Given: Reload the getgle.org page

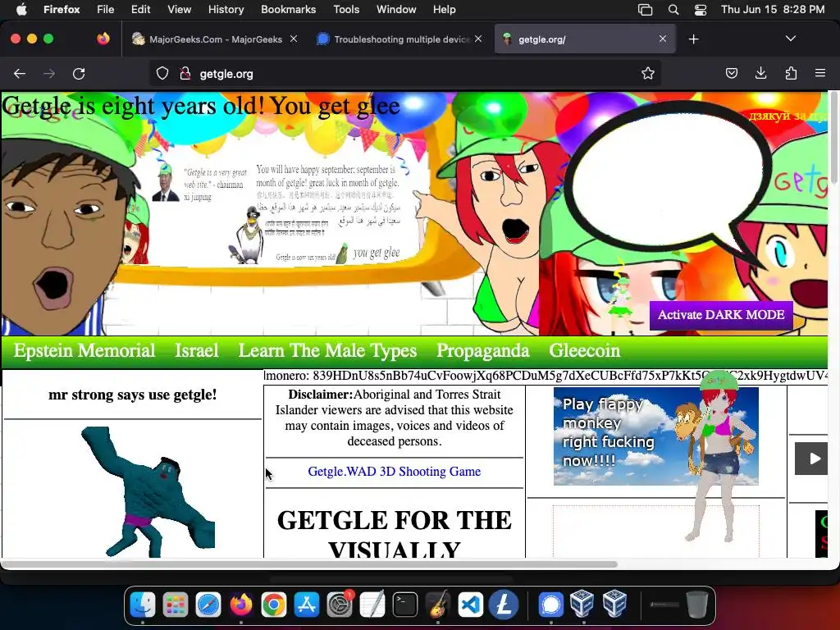Looking at the screenshot, I should click(x=79, y=74).
